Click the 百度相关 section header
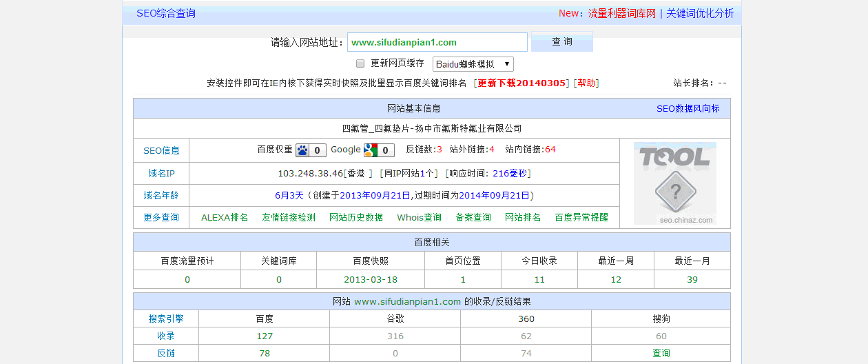868x364 pixels. 432,242
